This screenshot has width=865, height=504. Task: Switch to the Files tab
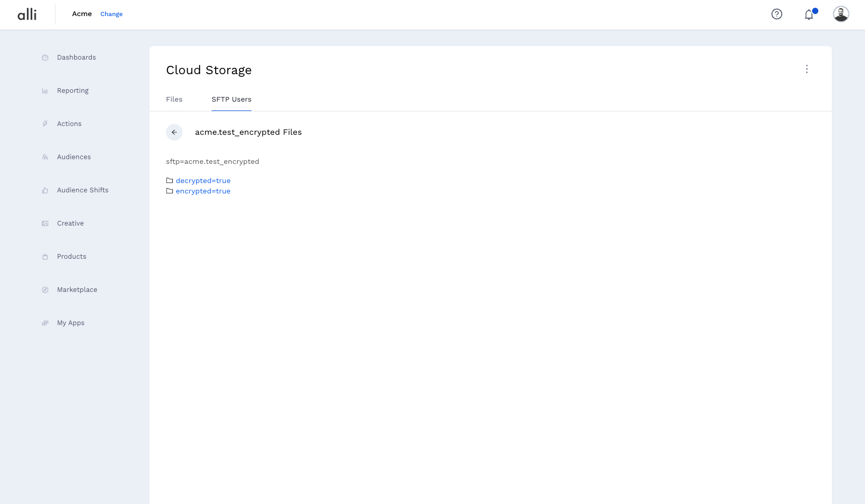coord(174,99)
